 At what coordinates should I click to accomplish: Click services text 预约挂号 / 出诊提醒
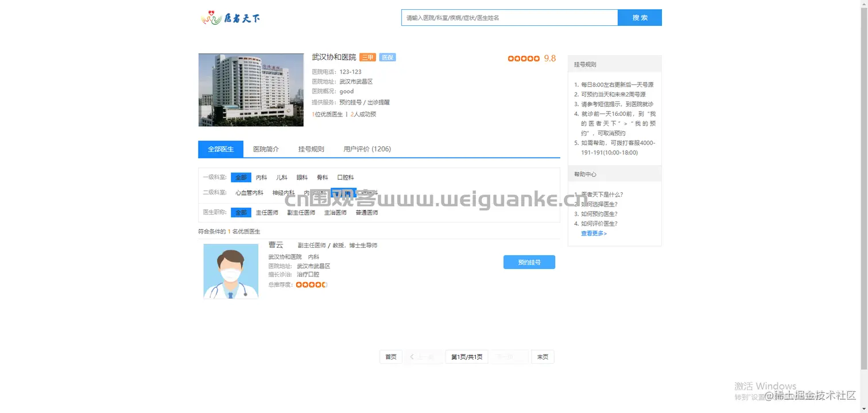[365, 103]
